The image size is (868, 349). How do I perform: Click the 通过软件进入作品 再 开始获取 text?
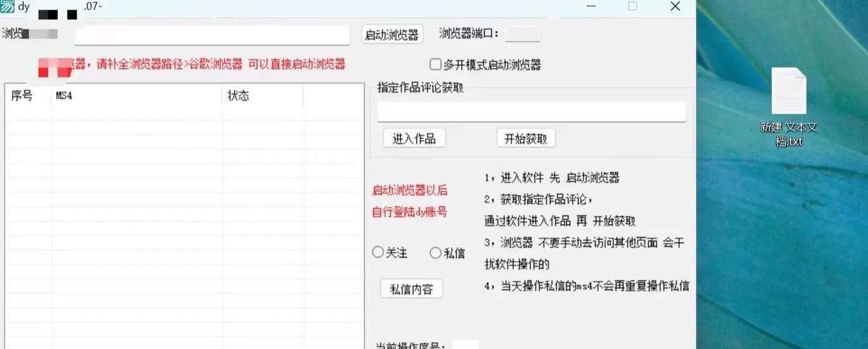click(x=560, y=221)
